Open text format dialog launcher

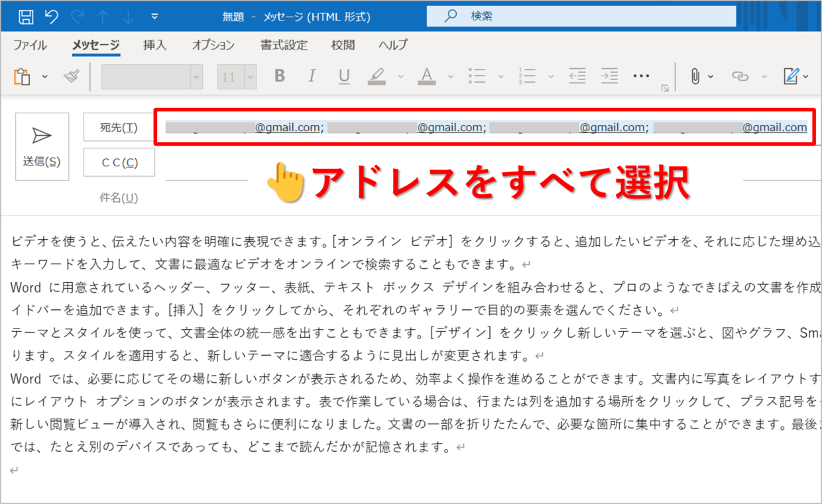[x=665, y=87]
